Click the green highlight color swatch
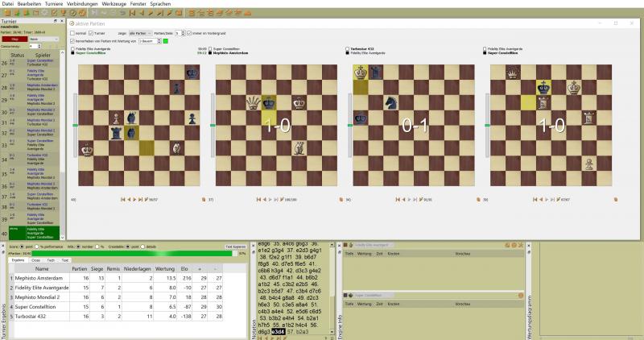This screenshot has height=340, width=644. coord(166,40)
